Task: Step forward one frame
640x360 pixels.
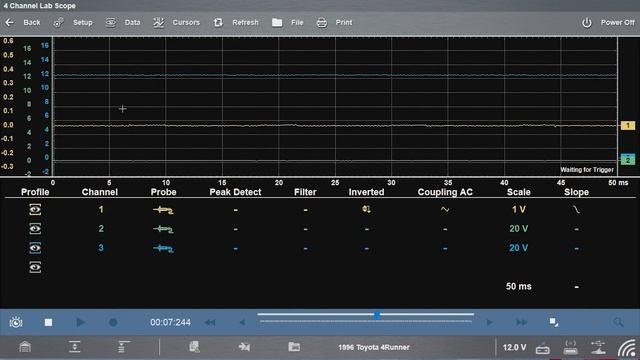Action: point(489,322)
